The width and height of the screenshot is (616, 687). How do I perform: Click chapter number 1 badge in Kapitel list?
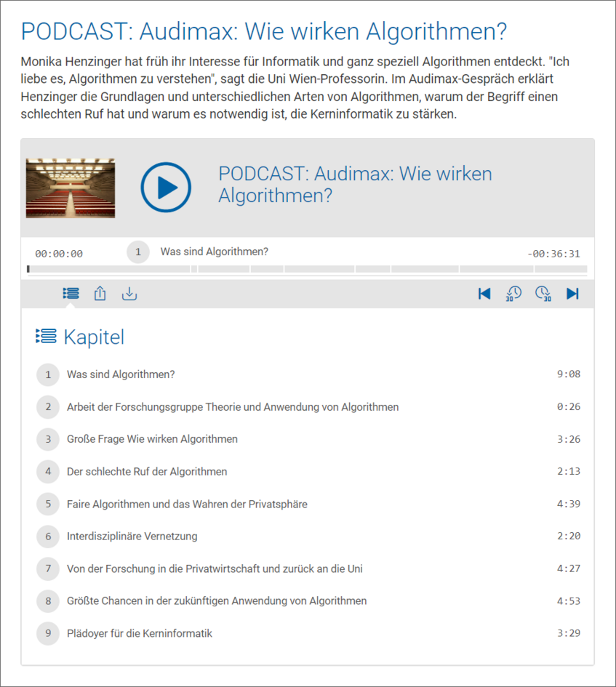pyautogui.click(x=48, y=374)
